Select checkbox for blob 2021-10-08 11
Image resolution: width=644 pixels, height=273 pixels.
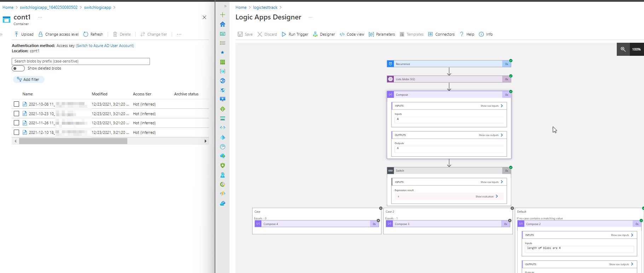coord(16,104)
